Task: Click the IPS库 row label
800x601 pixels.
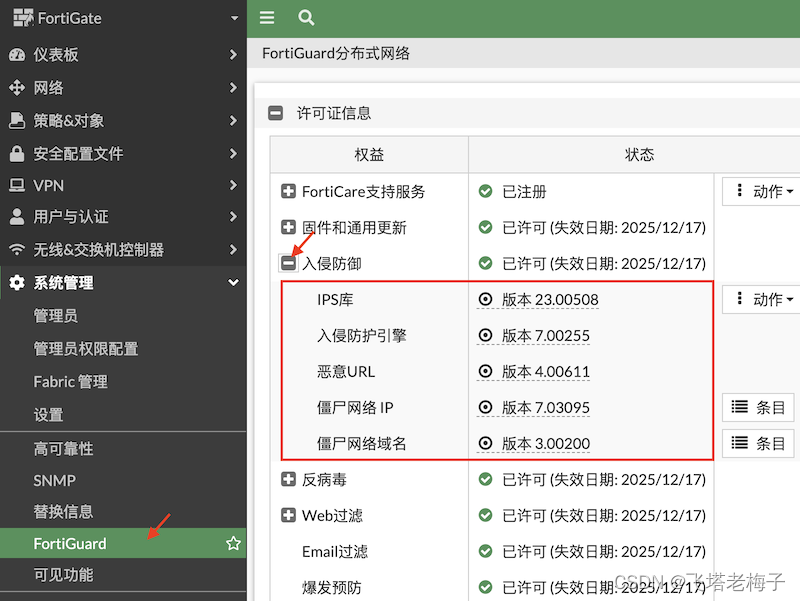Action: click(x=335, y=299)
